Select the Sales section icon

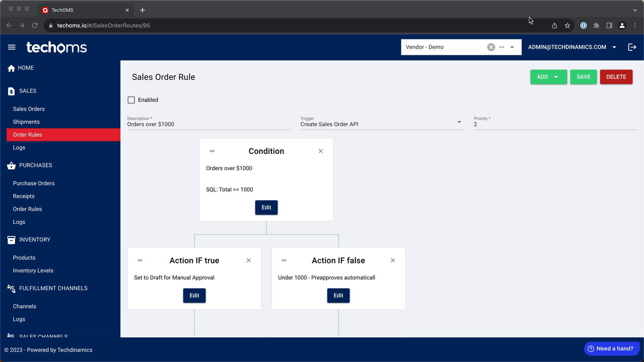pos(11,91)
